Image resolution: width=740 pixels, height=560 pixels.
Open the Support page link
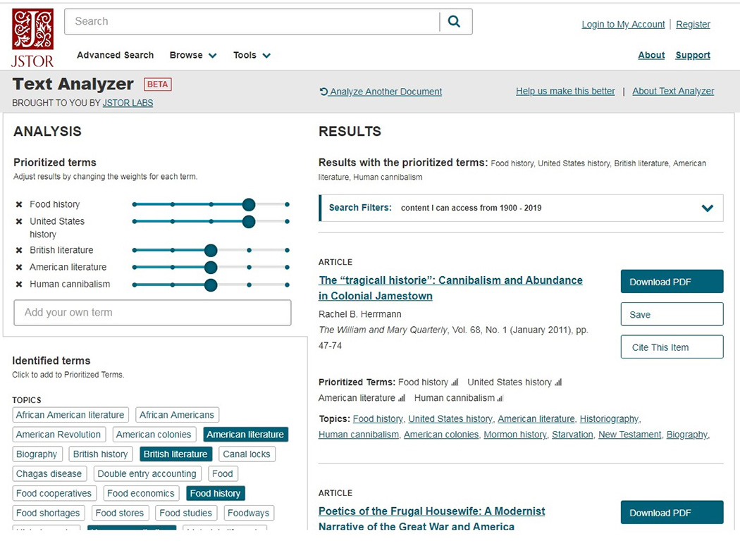(x=692, y=55)
